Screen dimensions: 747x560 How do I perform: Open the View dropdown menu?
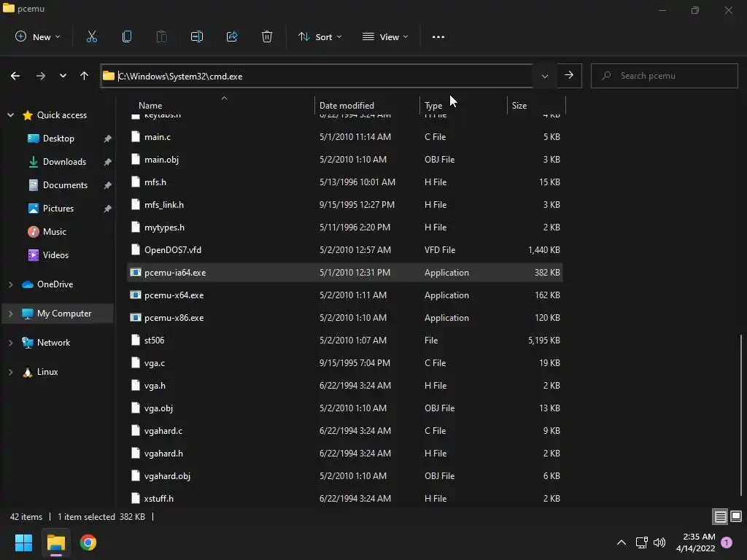385,36
